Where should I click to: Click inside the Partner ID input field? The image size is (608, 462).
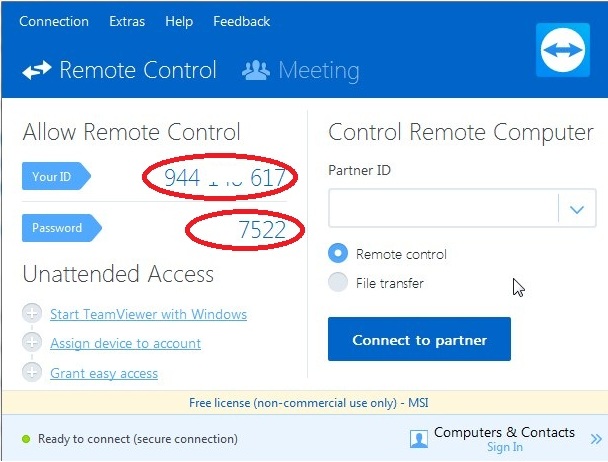[443, 208]
